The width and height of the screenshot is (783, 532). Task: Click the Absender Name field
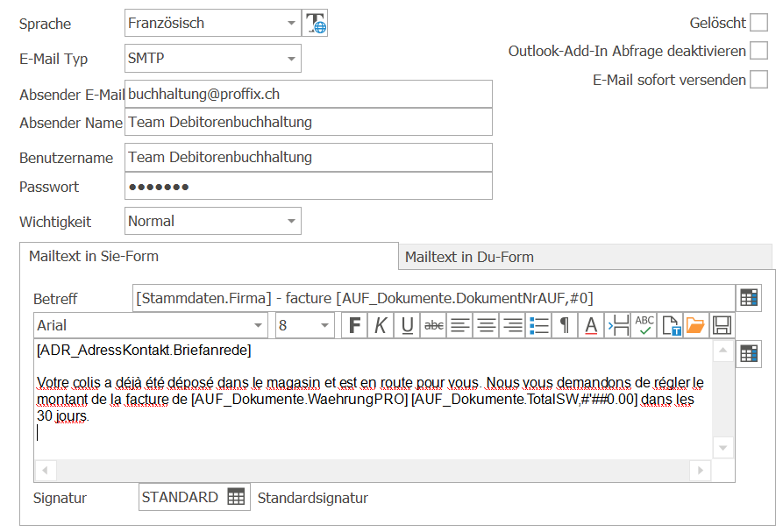click(308, 122)
